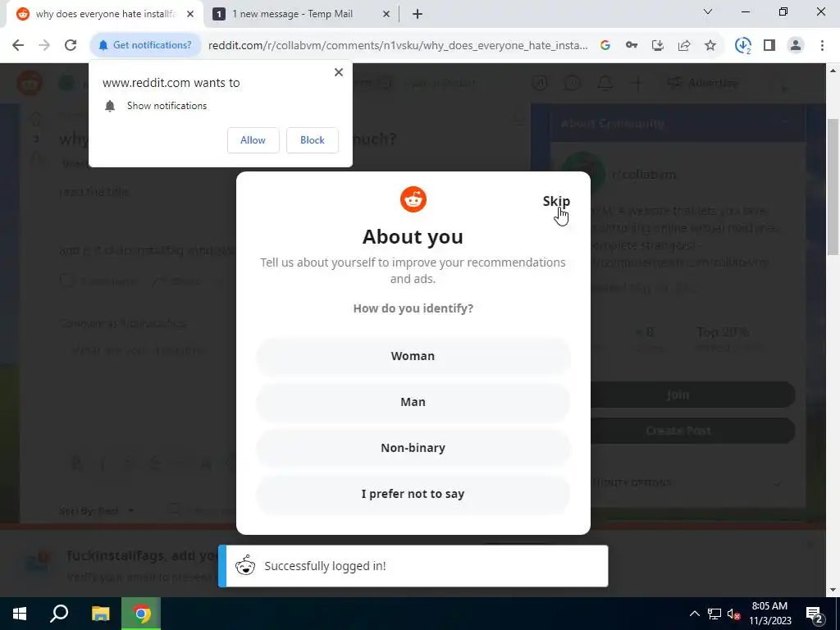Screen dimensions: 840x630
Task: Select the reddit installfag tab
Action: coord(104,14)
